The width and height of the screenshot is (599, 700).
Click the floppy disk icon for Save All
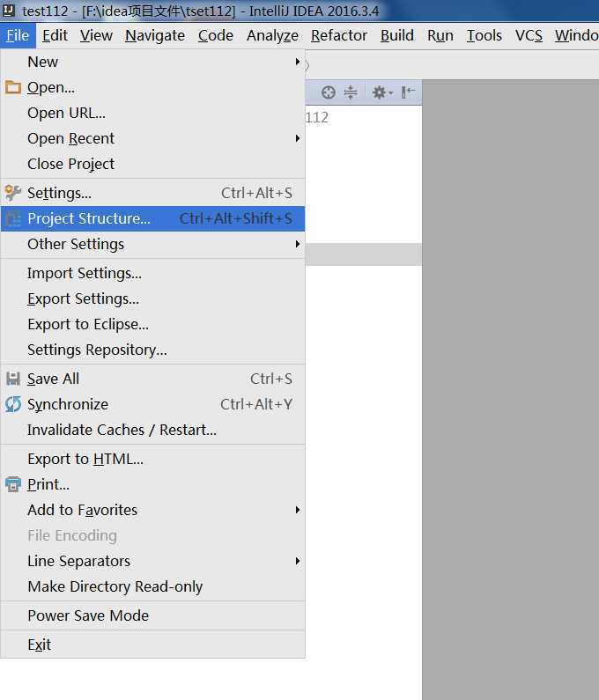13,379
